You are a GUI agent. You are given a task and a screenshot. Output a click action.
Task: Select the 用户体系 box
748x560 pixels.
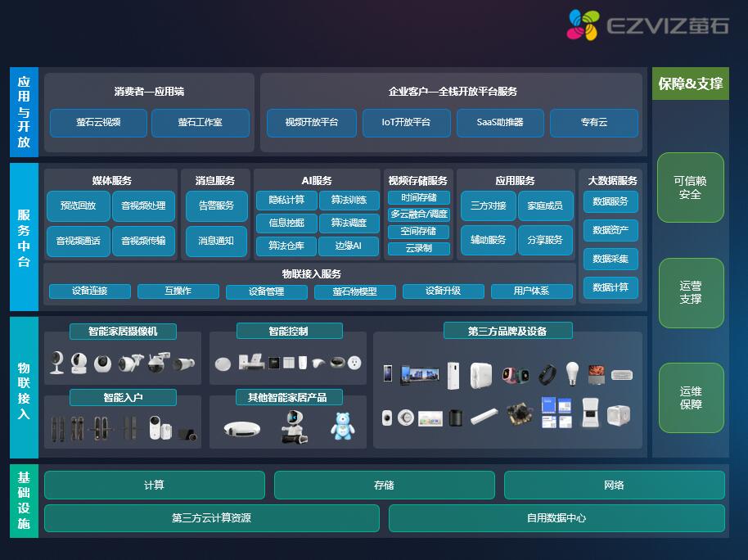click(x=531, y=291)
